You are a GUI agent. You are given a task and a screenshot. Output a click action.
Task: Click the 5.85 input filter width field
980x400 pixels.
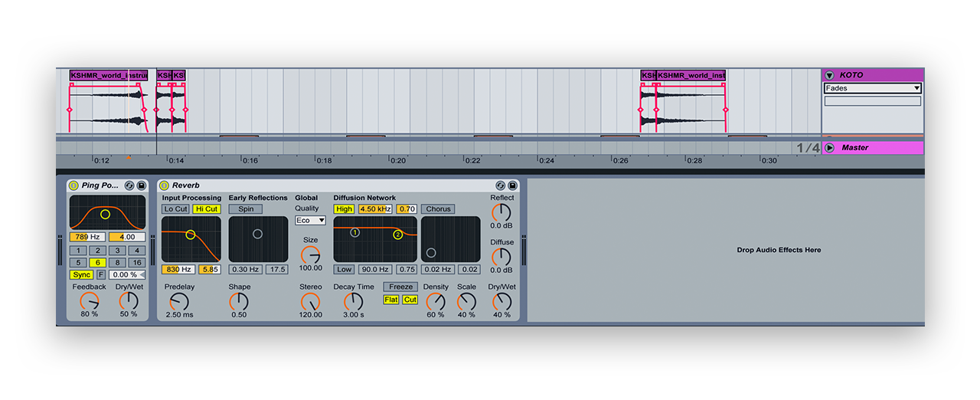coord(210,270)
